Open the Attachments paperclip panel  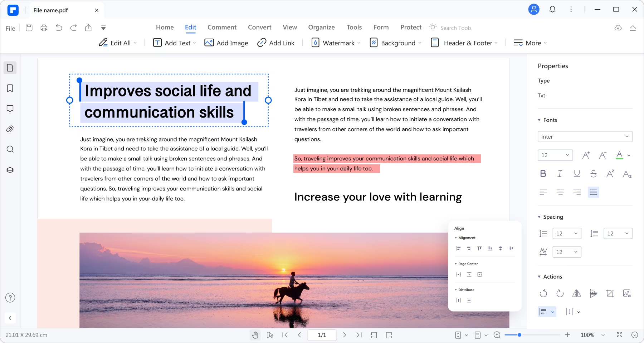click(10, 129)
